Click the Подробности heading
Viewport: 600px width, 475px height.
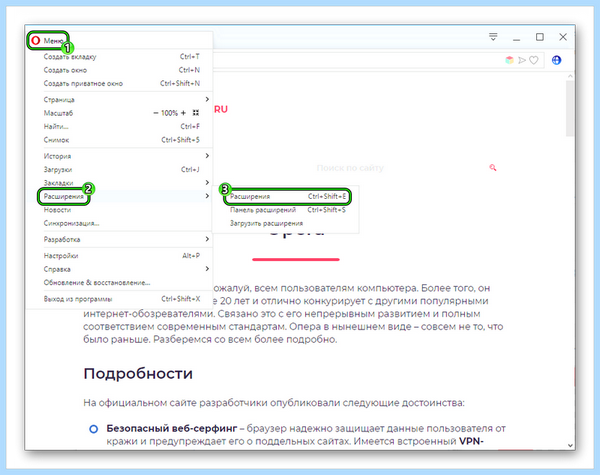click(138, 374)
